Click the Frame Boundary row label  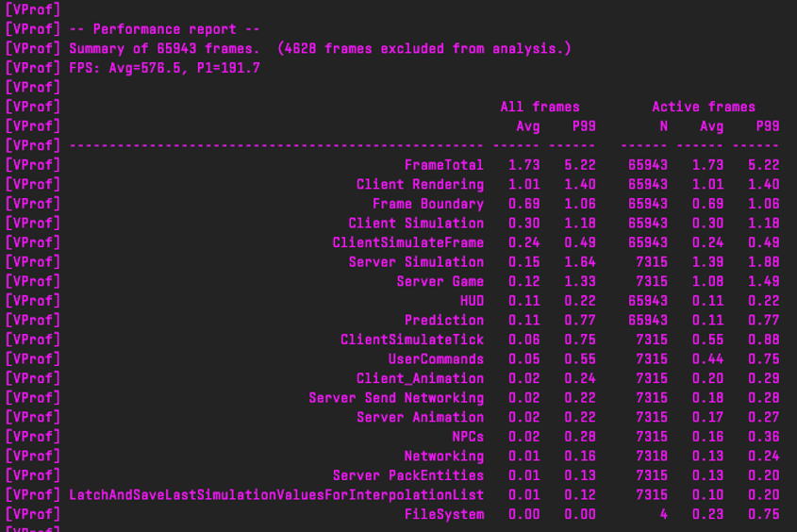[427, 204]
